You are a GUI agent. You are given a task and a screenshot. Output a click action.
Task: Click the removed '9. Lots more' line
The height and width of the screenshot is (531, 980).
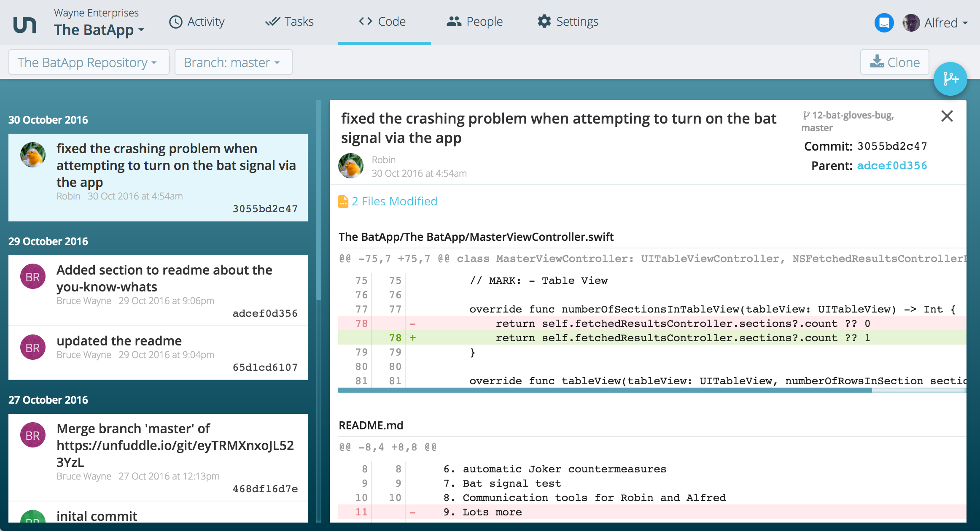point(652,512)
